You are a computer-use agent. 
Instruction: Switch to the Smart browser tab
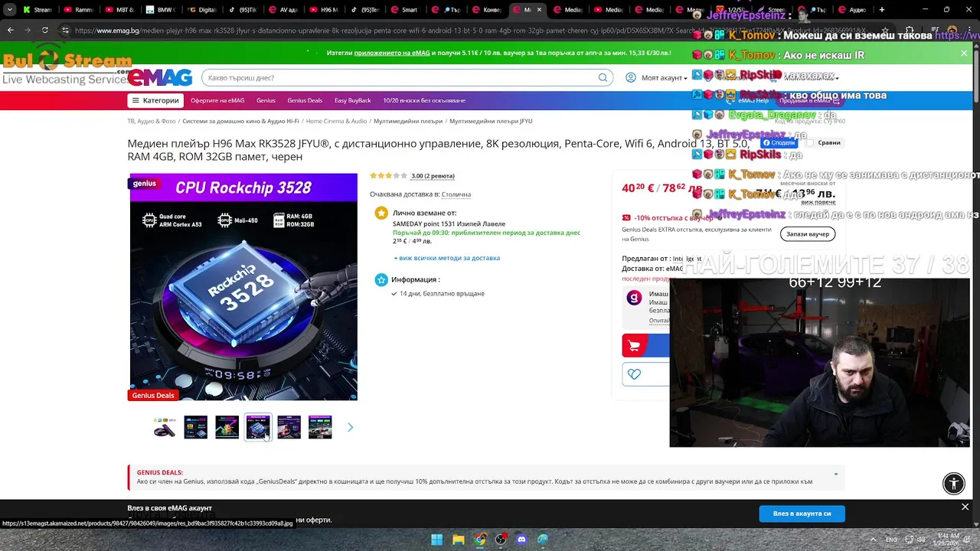407,10
